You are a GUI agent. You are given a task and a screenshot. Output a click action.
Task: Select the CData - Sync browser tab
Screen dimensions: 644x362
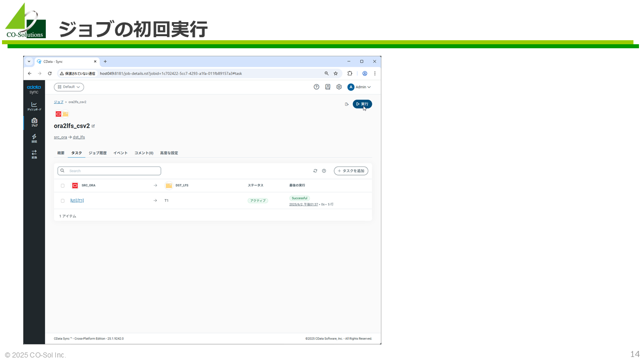67,61
